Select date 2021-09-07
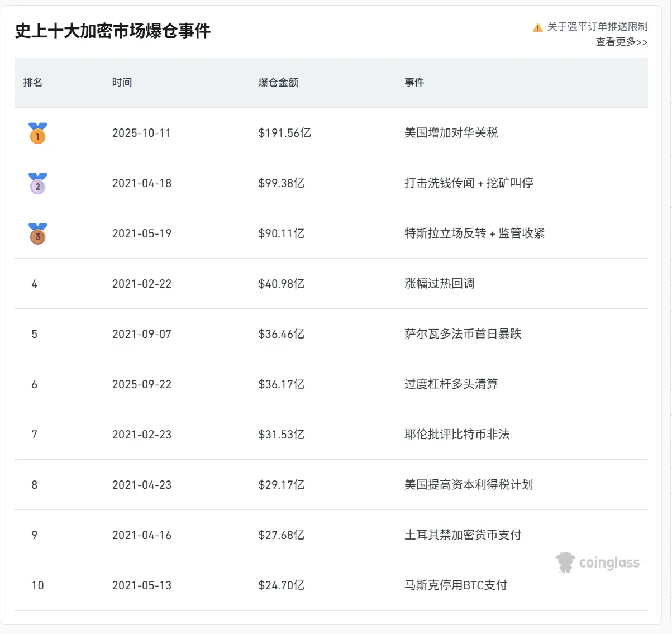This screenshot has width=672, height=634. click(x=142, y=334)
